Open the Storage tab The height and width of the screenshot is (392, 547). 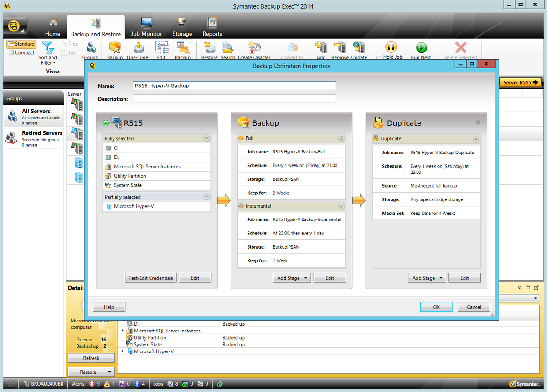(x=182, y=26)
